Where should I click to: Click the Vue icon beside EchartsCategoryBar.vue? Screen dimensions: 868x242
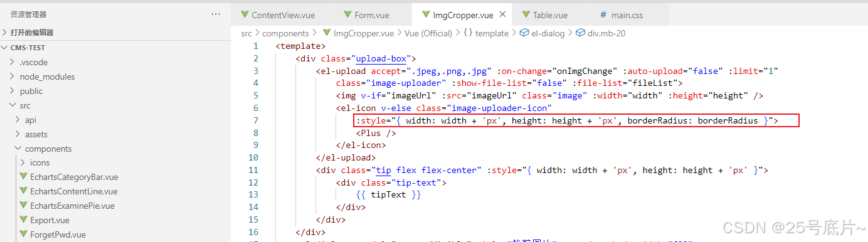[x=24, y=177]
